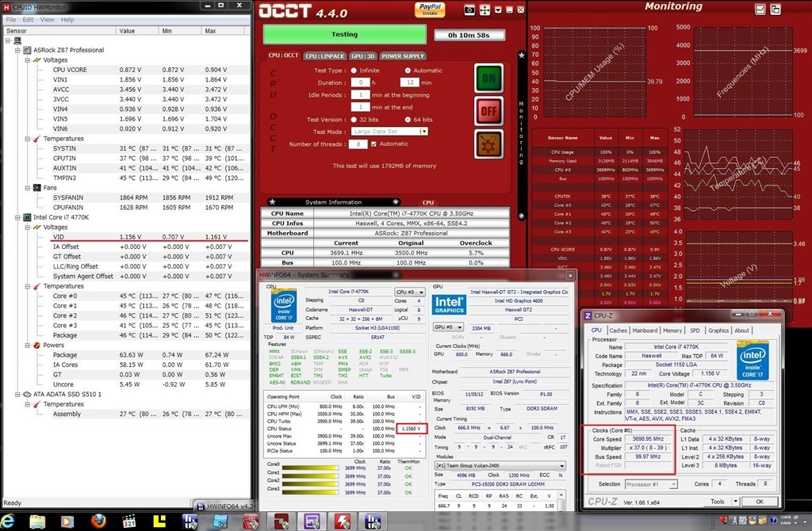Choose the 64 bits test version

[408, 120]
